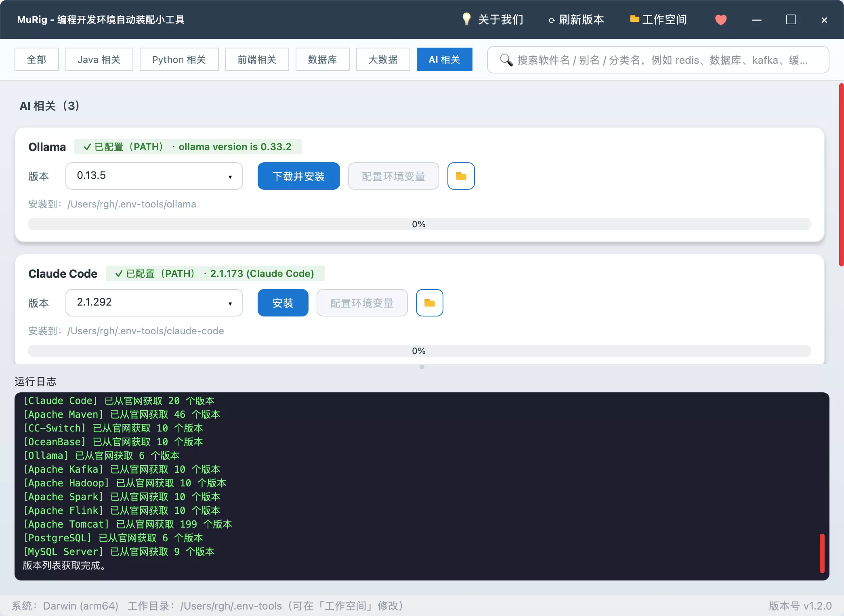Expand the Ollama version dropdown 0.13.5
844x616 pixels.
(154, 176)
